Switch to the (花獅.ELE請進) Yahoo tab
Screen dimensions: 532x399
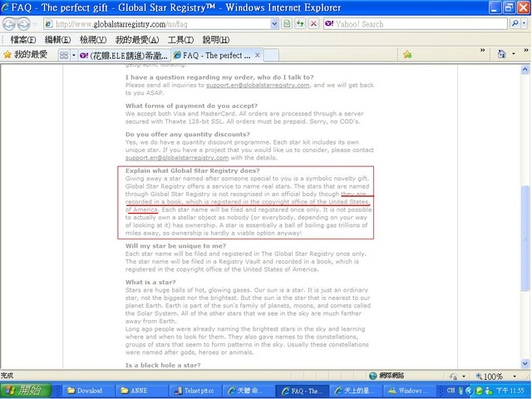pyautogui.click(x=124, y=56)
